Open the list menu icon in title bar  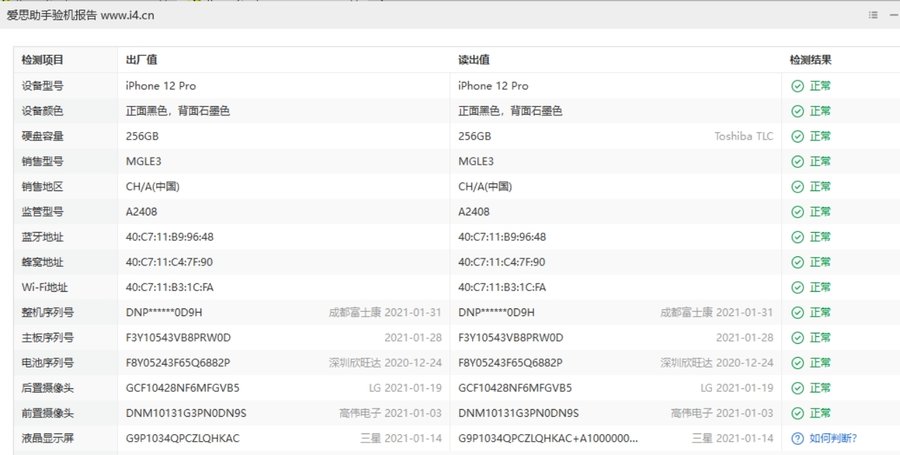pos(873,14)
